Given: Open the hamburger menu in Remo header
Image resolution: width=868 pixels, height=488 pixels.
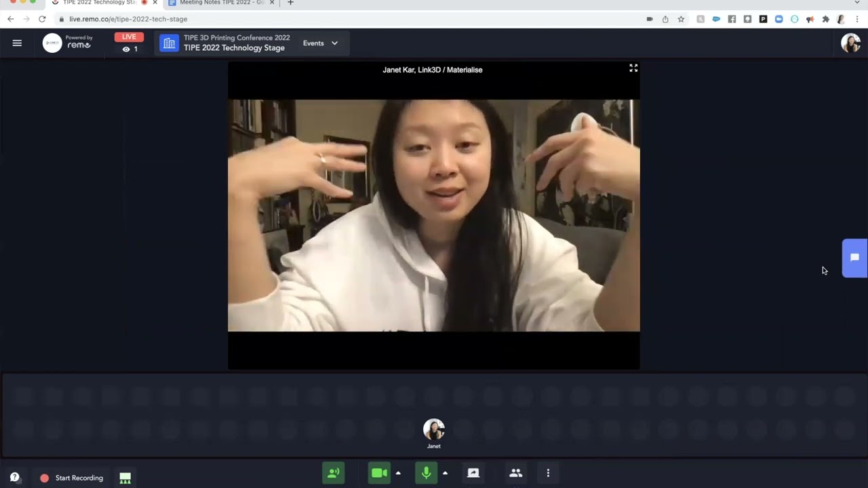Looking at the screenshot, I should coord(17,43).
